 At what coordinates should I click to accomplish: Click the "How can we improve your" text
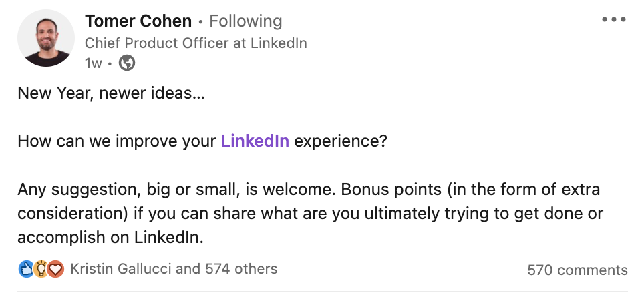click(117, 141)
